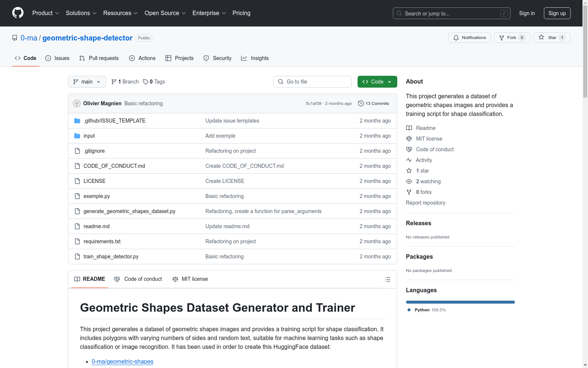Viewport: 588px width, 368px height.
Task: Open the Pull requests tab
Action: tap(99, 58)
